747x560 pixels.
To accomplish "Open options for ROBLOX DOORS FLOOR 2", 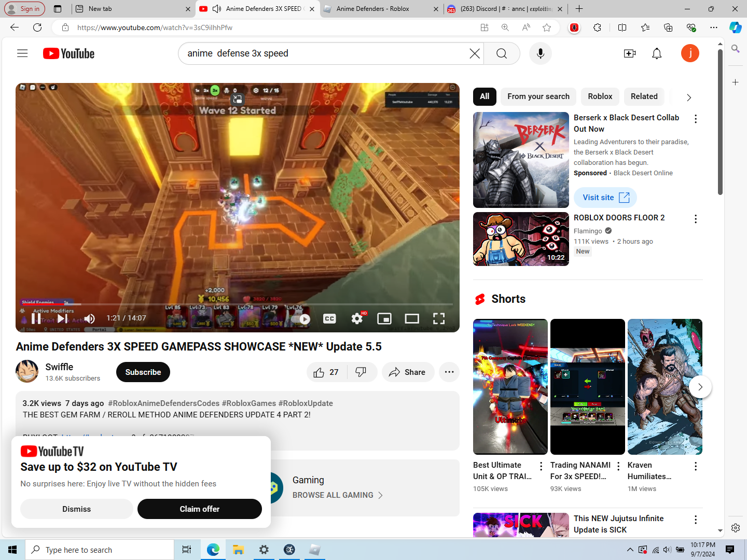I will (696, 219).
